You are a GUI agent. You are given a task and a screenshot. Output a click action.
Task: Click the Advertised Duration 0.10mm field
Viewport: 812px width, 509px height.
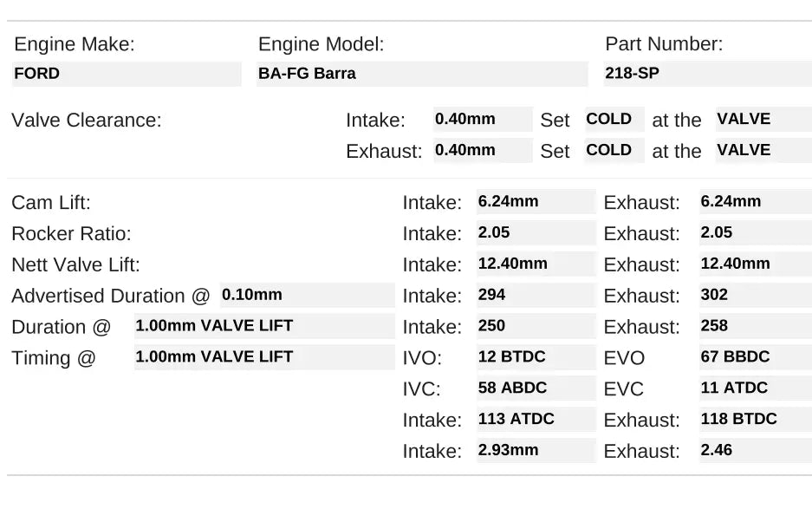307,295
